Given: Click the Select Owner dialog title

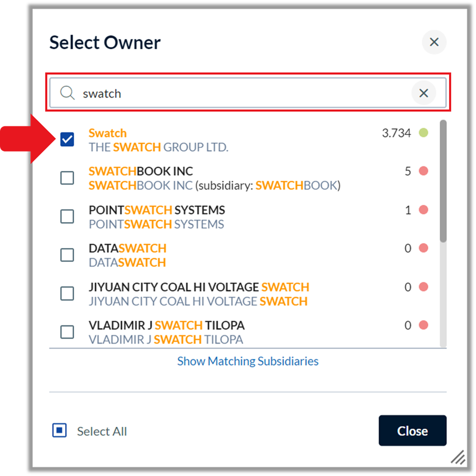Looking at the screenshot, I should 105,42.
